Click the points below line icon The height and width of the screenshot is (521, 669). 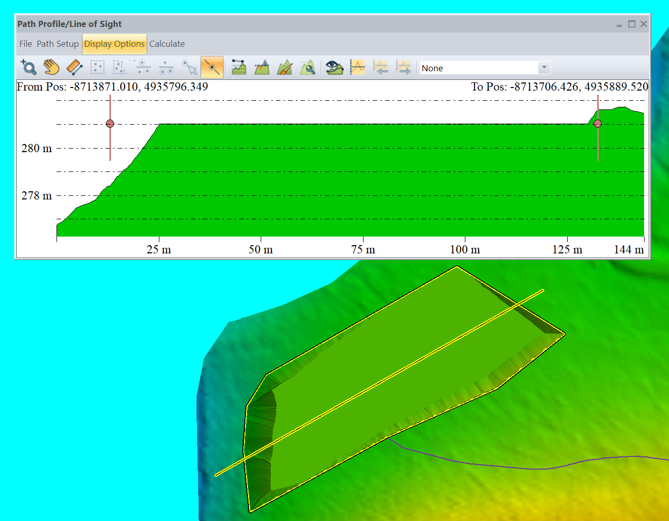tap(166, 67)
